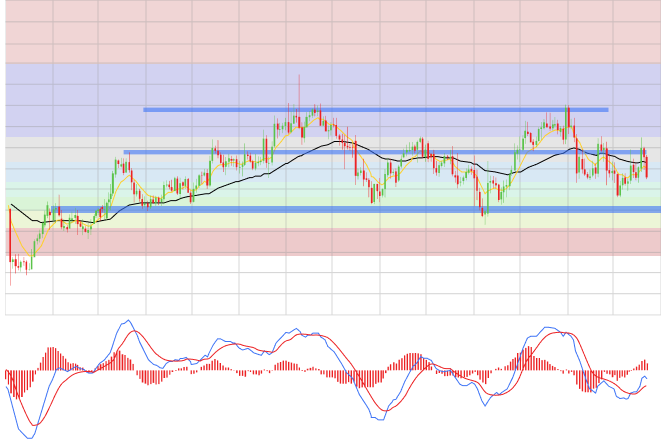The width and height of the screenshot is (670, 447).
Task: Click the last candlestick on the right edge
Action: (x=647, y=165)
